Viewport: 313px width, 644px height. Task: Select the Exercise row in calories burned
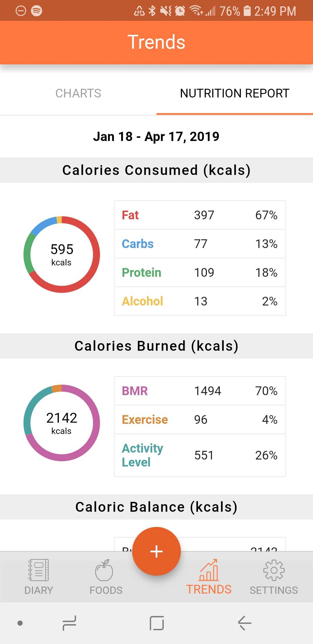200,420
